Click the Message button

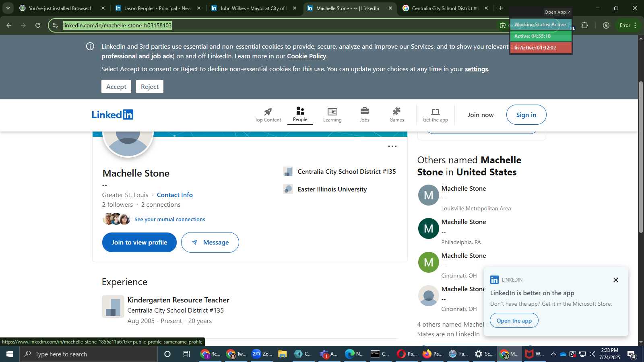coord(210,242)
